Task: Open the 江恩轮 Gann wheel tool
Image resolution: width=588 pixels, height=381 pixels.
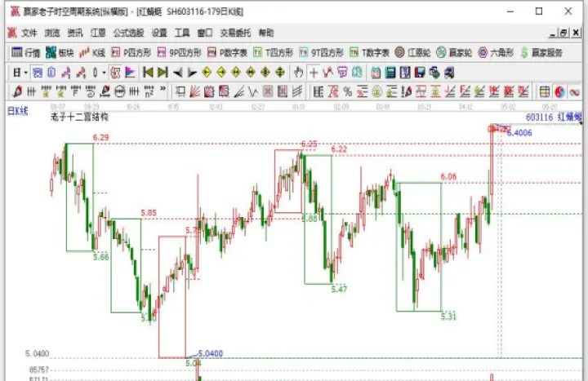Action: [x=413, y=52]
